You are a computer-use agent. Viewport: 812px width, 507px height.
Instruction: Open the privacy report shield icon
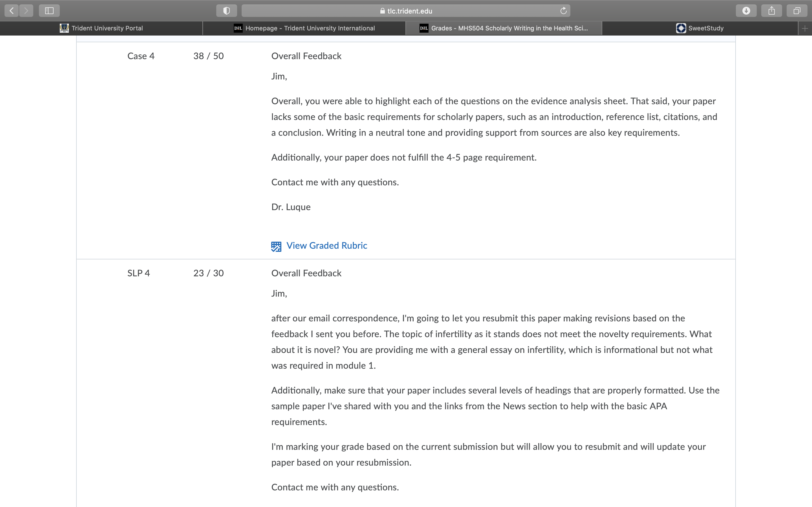click(226, 11)
